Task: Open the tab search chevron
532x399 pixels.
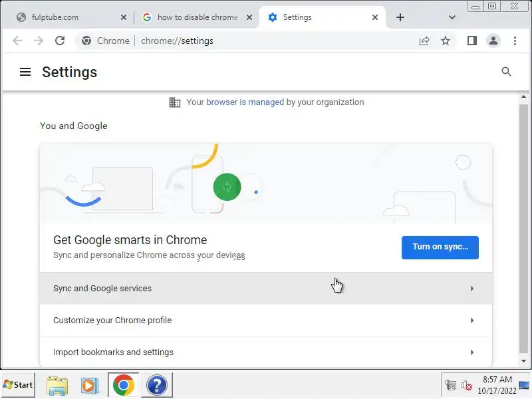Action: (x=452, y=17)
